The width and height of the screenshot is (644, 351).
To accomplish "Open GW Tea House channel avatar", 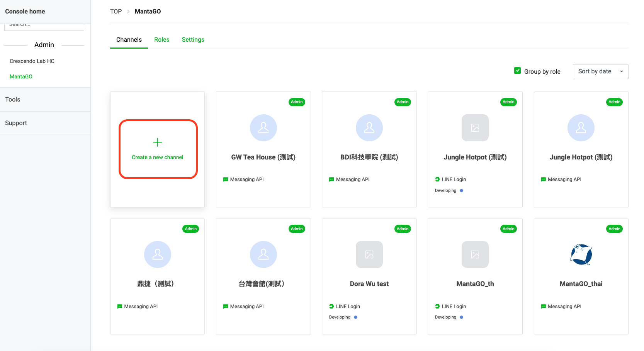I will [x=263, y=128].
